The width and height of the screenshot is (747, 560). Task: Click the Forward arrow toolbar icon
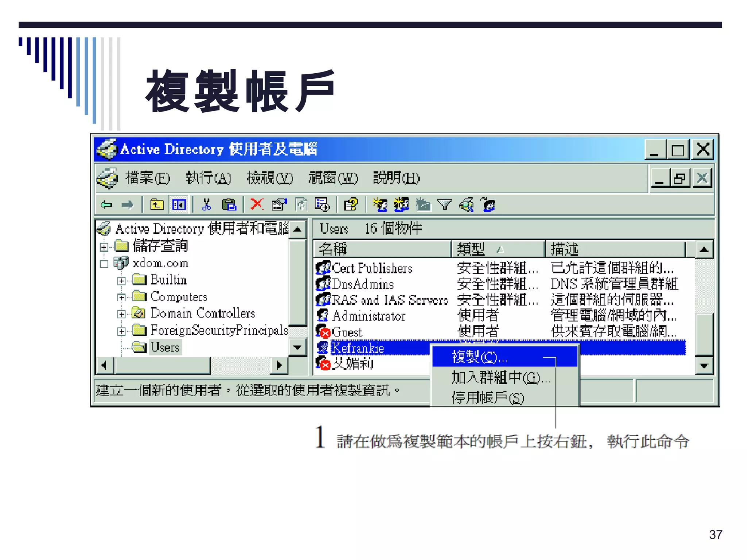(127, 205)
